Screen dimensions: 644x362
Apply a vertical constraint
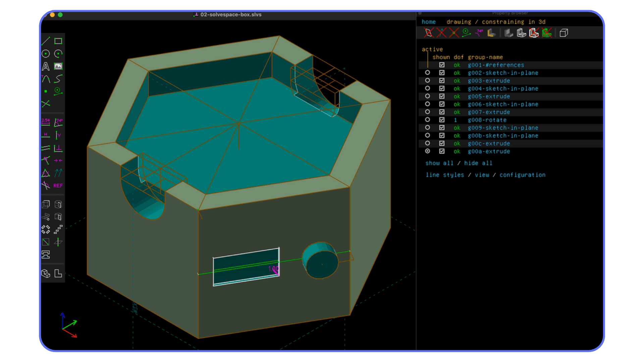click(58, 135)
